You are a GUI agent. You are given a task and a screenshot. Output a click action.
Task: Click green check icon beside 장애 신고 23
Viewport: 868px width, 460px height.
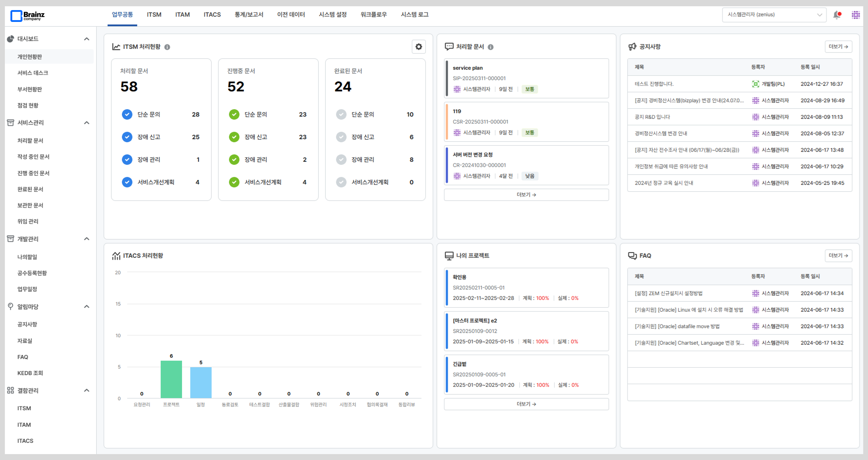234,137
